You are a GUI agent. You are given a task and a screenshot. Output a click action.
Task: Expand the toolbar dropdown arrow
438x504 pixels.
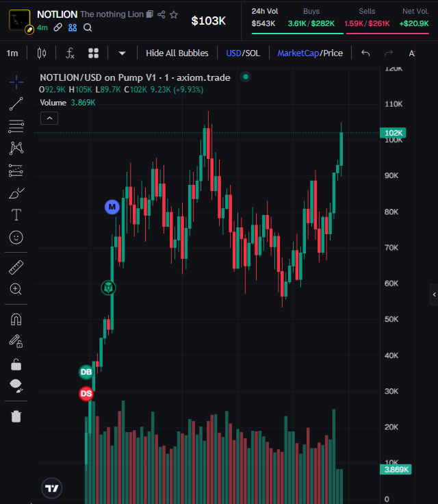click(122, 53)
